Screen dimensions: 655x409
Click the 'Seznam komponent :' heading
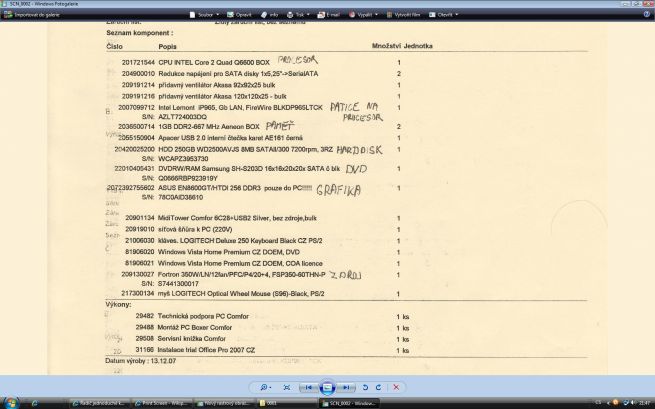point(140,33)
